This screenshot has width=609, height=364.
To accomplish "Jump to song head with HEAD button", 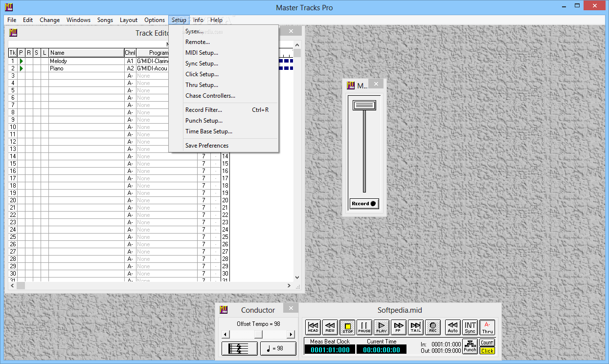I will click(313, 327).
